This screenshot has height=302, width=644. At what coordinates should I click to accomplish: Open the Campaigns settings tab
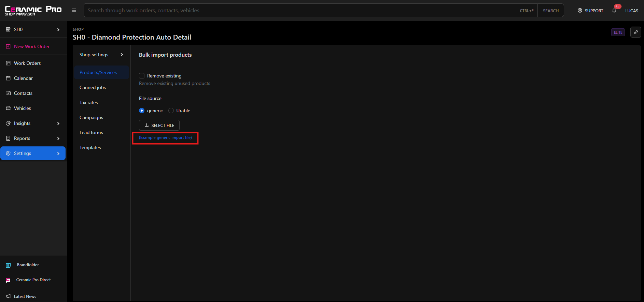[x=101, y=117]
